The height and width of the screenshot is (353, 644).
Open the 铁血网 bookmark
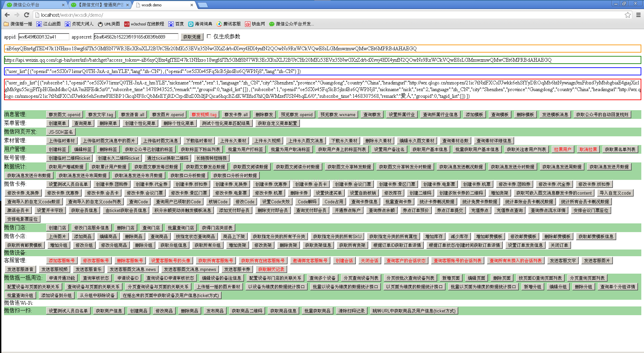coord(255,24)
